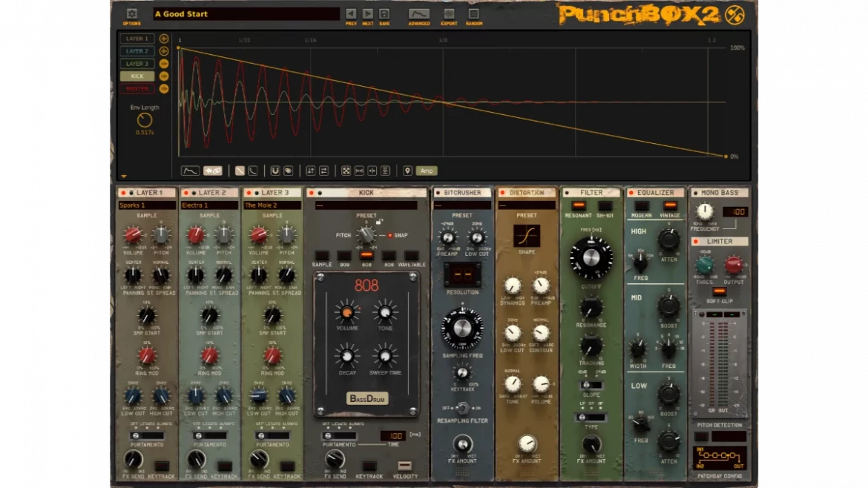This screenshot has height=488, width=868.
Task: Enable the Filter module
Action: [567, 193]
